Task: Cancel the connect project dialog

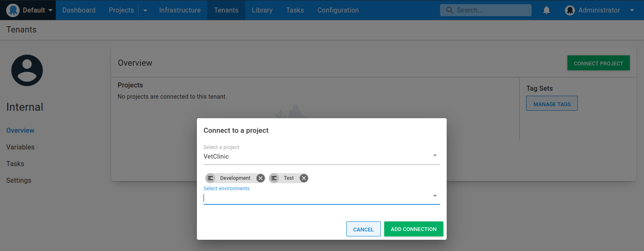Action: coord(363,229)
